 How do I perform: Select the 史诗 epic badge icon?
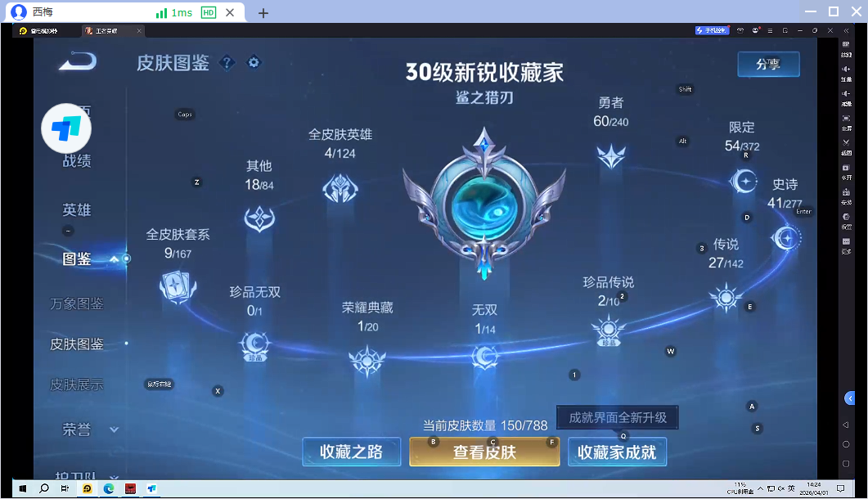click(785, 237)
